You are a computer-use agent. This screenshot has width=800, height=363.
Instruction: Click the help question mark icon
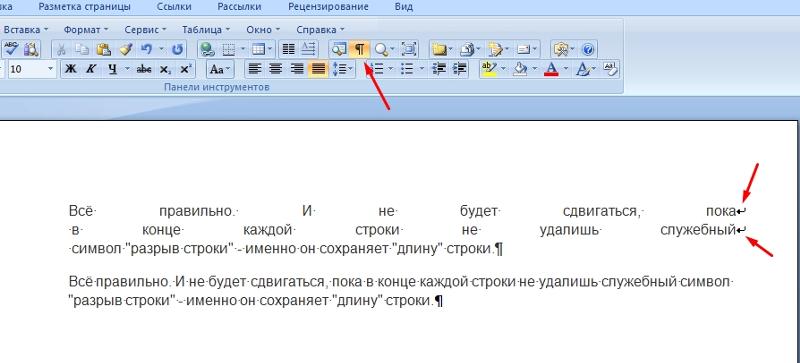click(588, 49)
